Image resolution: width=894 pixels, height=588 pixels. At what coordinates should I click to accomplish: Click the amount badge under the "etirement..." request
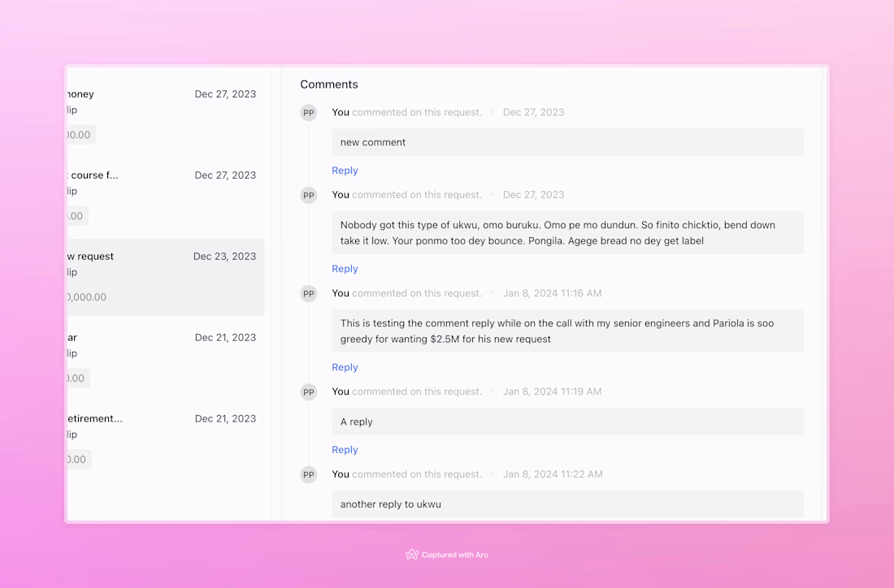tap(79, 459)
